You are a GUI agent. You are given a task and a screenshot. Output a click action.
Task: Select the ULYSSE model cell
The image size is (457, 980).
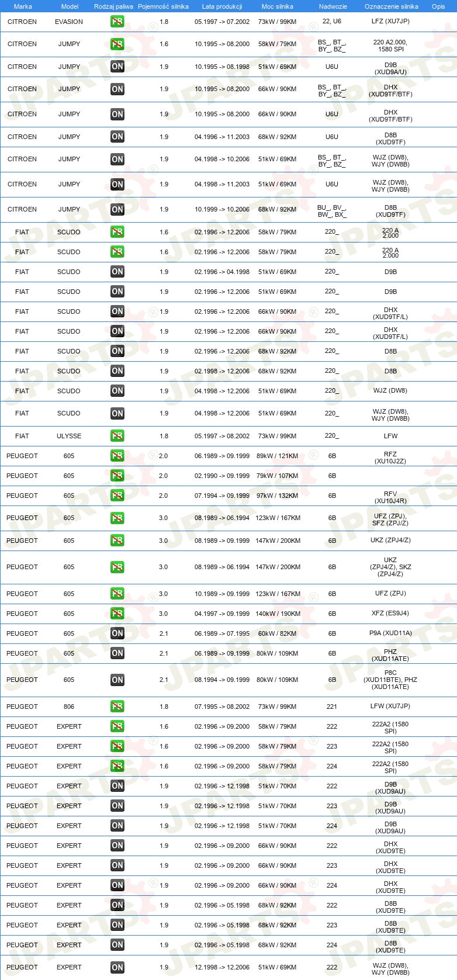point(69,436)
